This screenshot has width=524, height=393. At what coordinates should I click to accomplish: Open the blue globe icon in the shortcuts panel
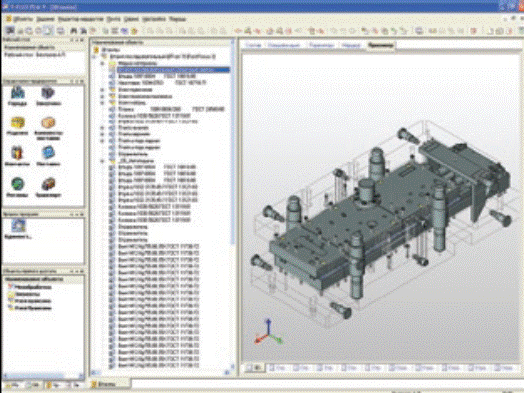(x=48, y=153)
